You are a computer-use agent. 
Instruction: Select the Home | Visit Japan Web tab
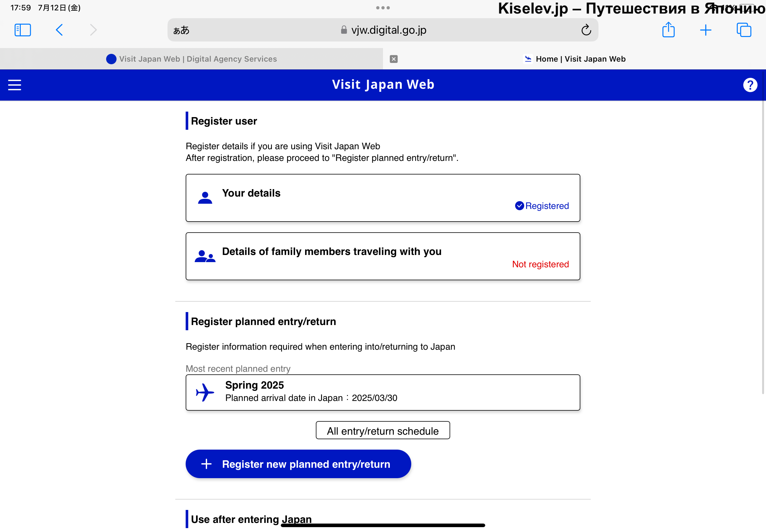pyautogui.click(x=574, y=59)
